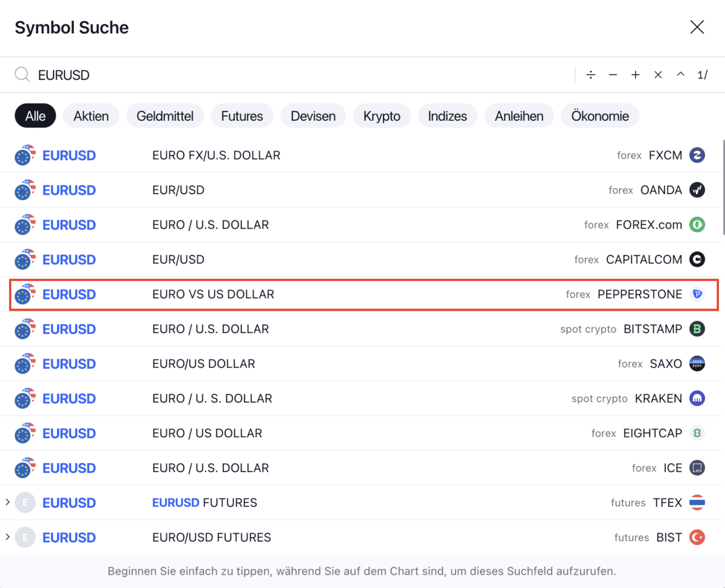Click the Pepperstone logo icon
Image resolution: width=725 pixels, height=588 pixels.
click(x=697, y=294)
